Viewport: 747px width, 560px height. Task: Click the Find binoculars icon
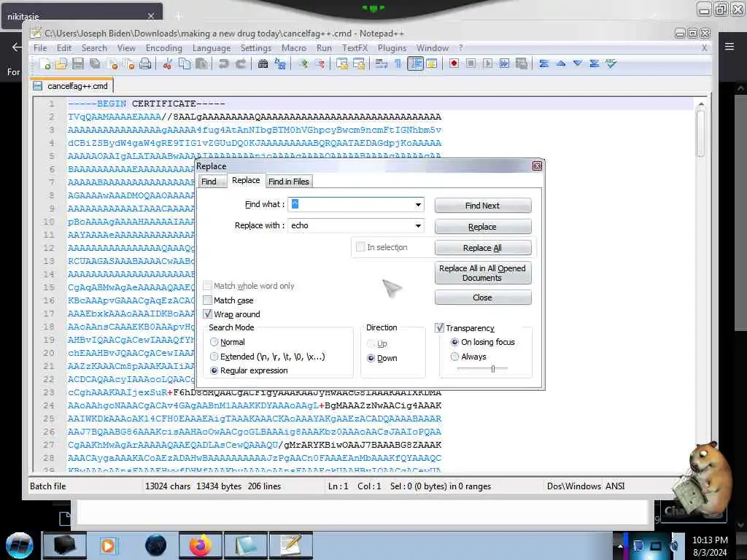[x=263, y=64]
